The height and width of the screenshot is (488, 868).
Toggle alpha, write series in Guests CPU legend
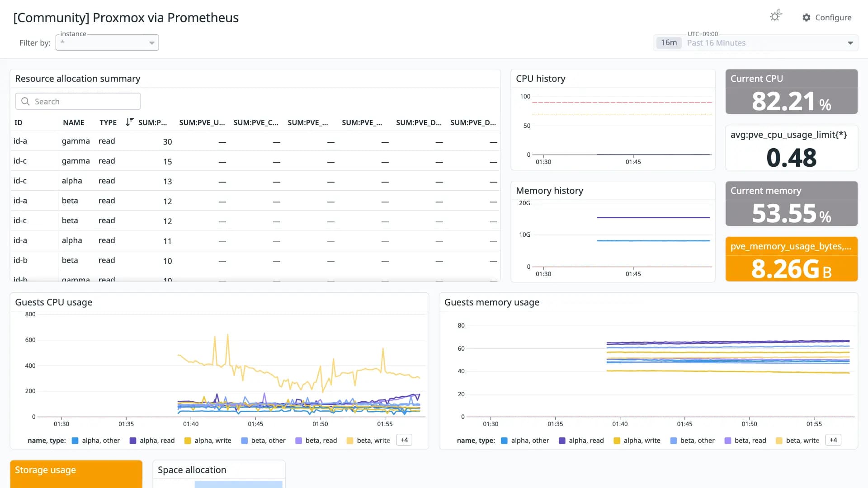tap(208, 441)
